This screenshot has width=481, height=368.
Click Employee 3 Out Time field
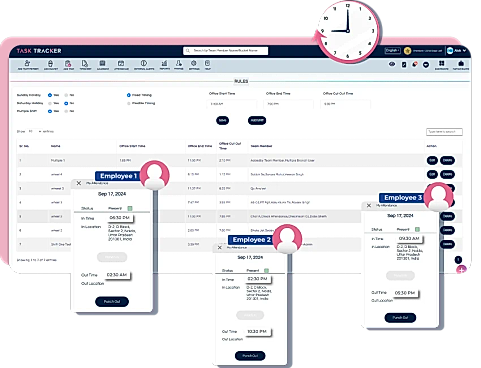(405, 293)
